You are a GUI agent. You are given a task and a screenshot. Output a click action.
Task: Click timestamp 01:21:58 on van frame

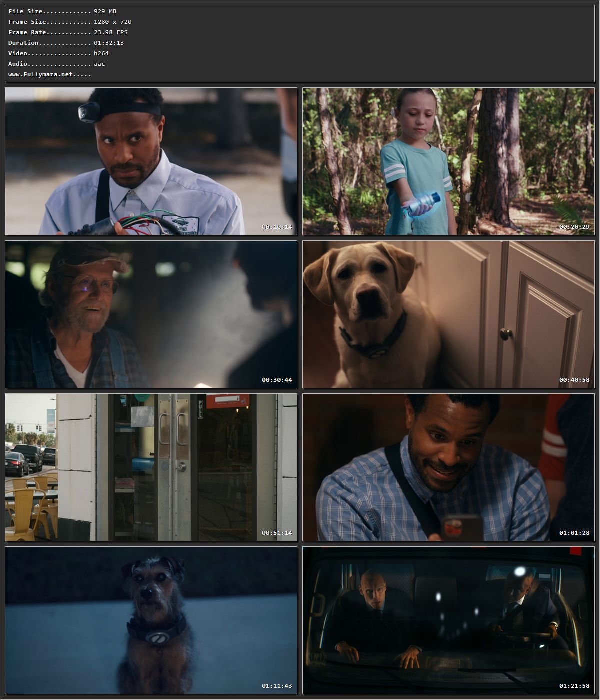[574, 686]
